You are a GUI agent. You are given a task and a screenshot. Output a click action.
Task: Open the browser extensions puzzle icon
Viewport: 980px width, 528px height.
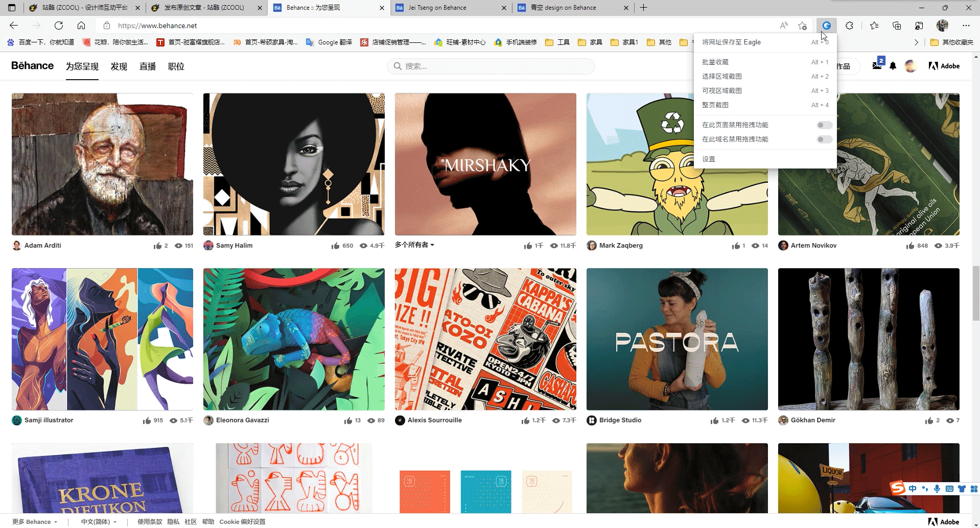pyautogui.click(x=849, y=26)
